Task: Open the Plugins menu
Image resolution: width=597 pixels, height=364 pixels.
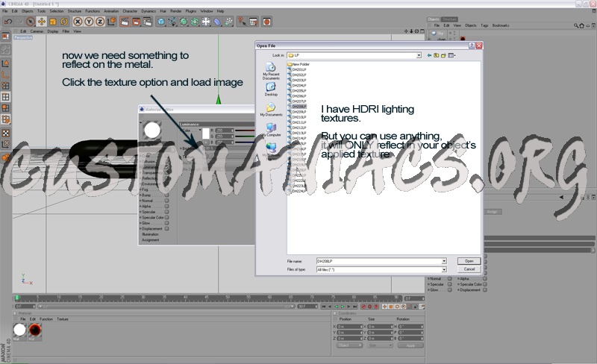Action: pos(191,11)
